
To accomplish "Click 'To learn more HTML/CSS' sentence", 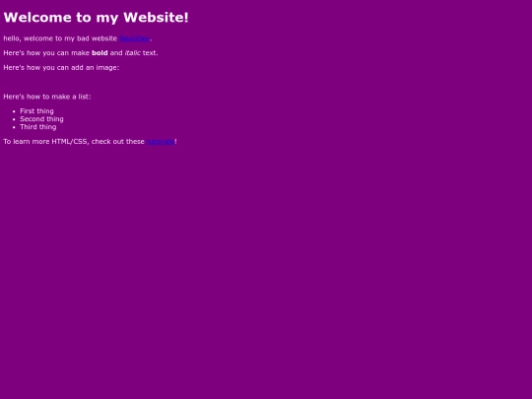I will click(90, 141).
